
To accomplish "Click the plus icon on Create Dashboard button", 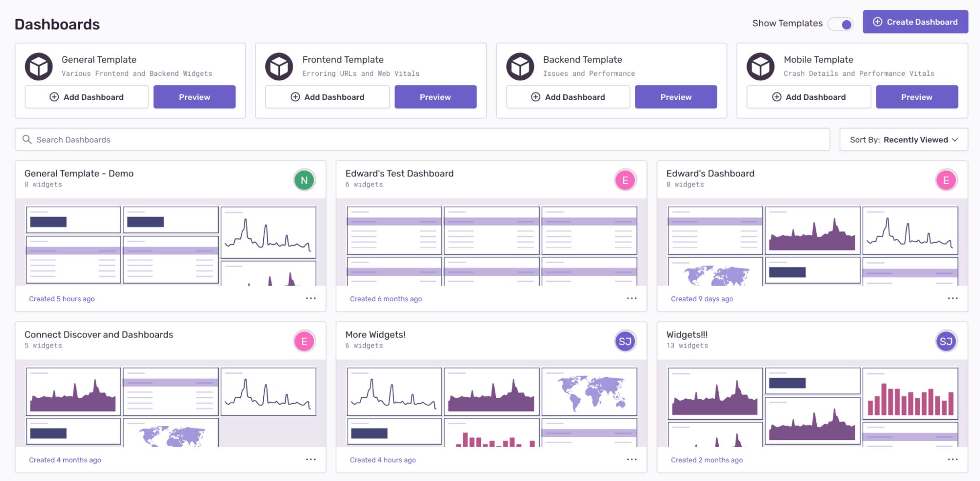I will (x=877, y=22).
